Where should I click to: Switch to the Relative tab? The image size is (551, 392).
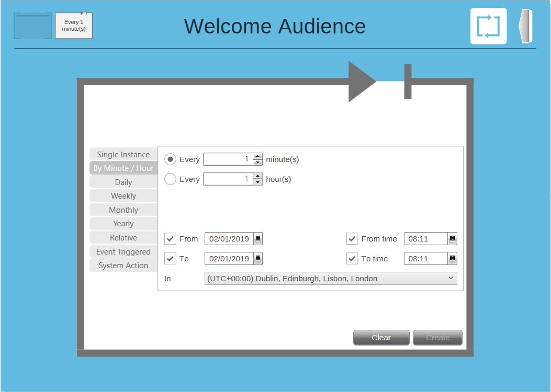point(123,238)
